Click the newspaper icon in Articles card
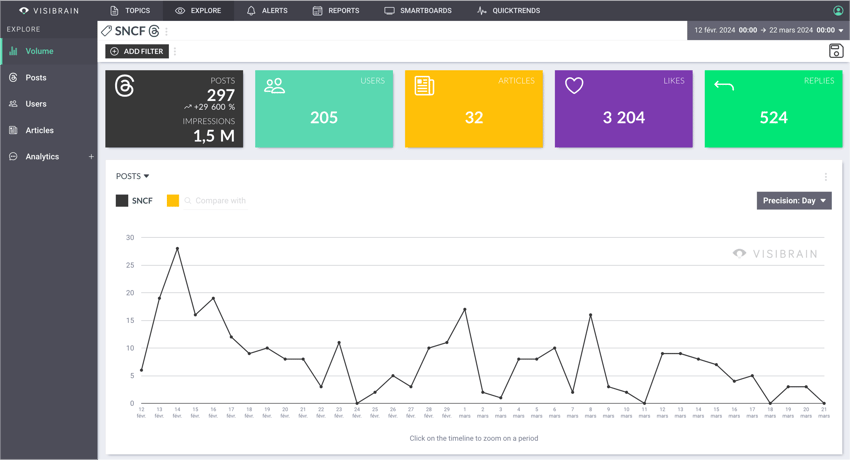This screenshot has width=850, height=460. 424,86
